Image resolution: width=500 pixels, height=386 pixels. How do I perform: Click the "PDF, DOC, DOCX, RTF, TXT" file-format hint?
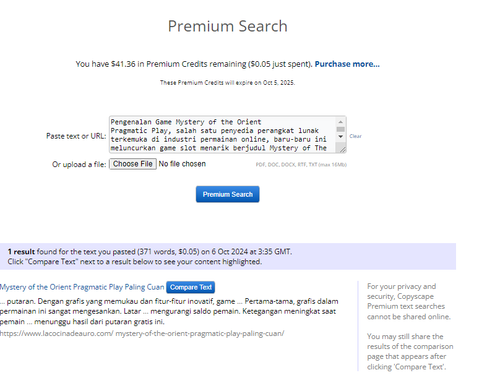pos(301,165)
